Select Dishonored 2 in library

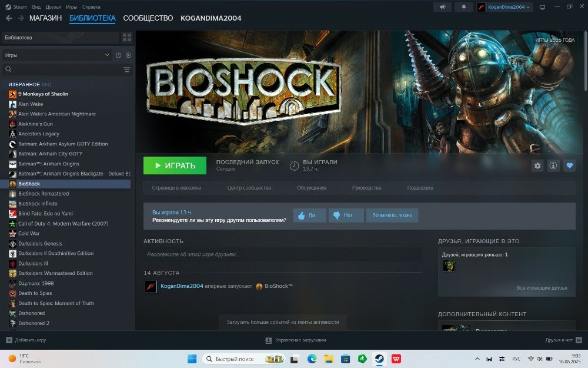(x=34, y=323)
